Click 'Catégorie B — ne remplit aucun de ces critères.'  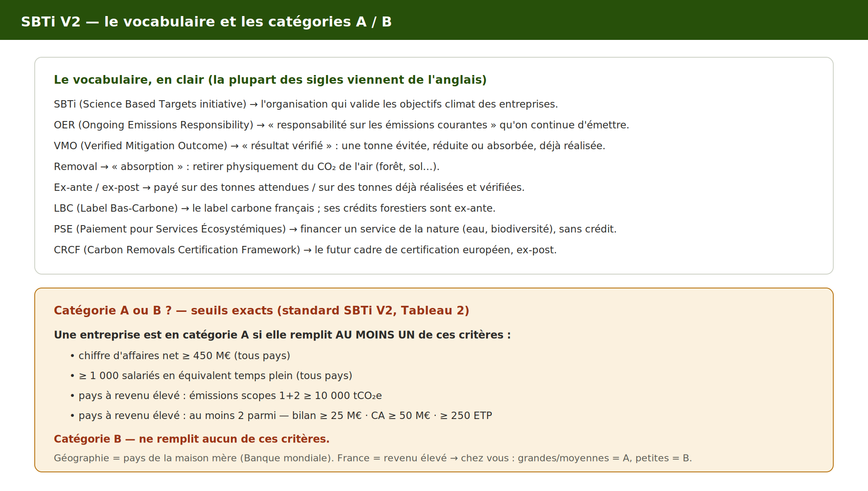tap(191, 439)
